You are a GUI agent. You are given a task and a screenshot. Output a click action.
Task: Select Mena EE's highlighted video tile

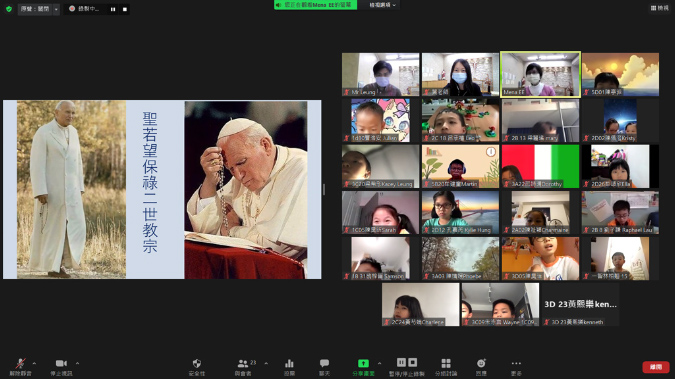coord(540,74)
